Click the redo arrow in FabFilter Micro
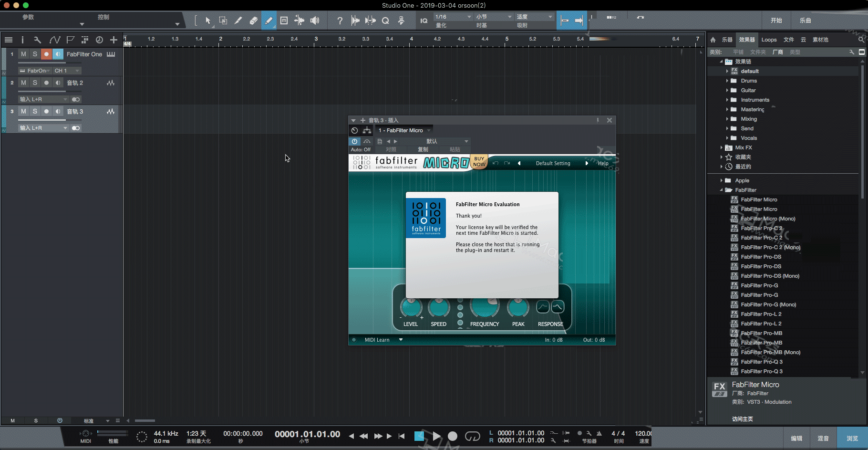Viewport: 868px width, 450px height. (x=507, y=163)
